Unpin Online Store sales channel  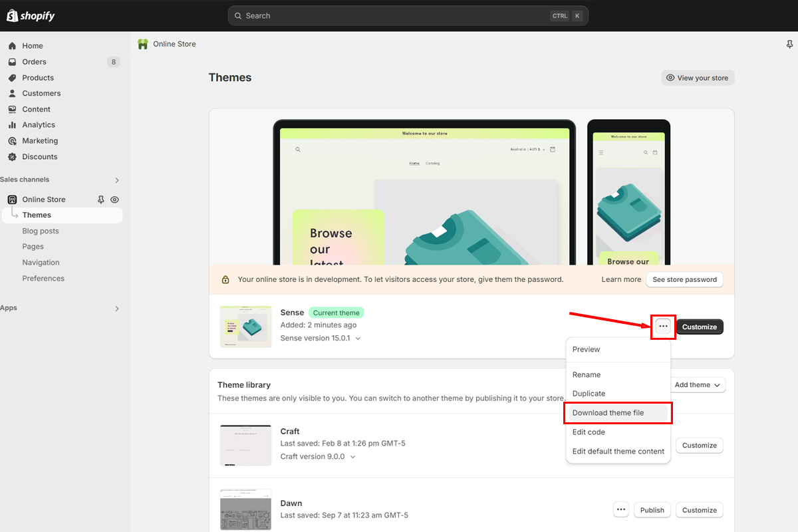[x=101, y=199]
